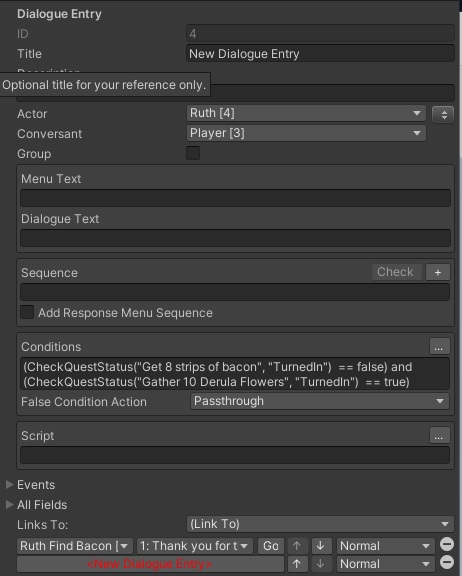Viewport: 462px width, 576px height.
Task: Click the Title input field
Action: coord(320,54)
